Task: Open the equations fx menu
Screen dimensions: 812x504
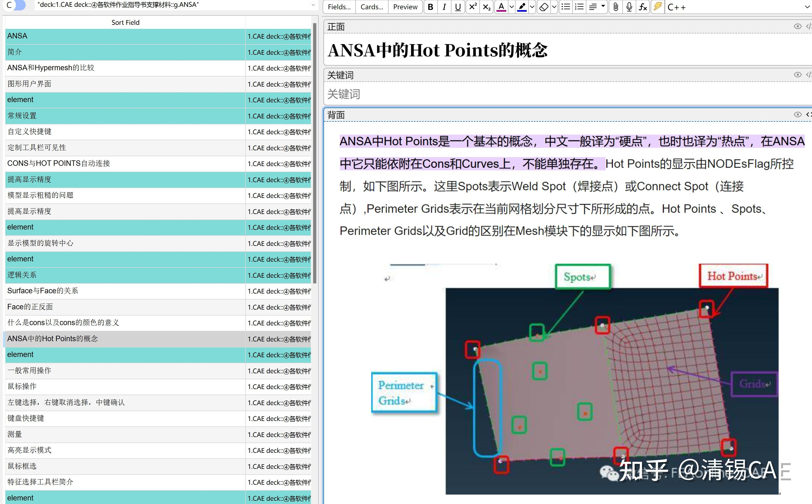Action: pos(643,7)
